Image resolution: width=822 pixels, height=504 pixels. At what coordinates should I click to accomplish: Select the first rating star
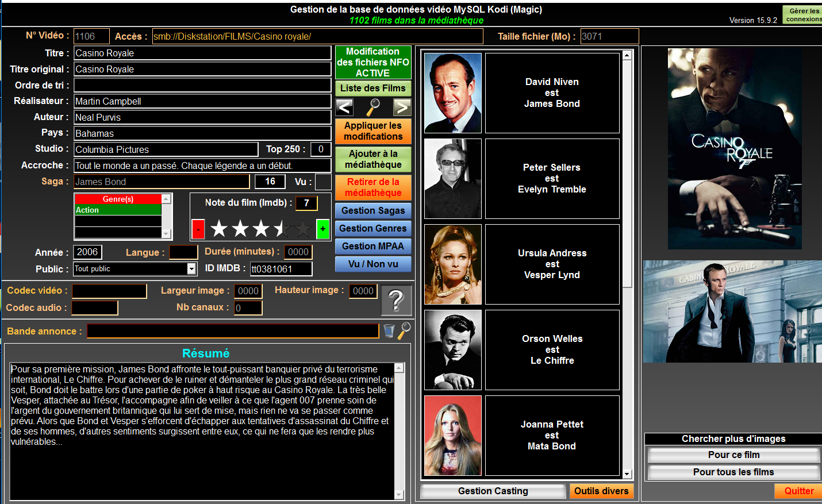219,229
